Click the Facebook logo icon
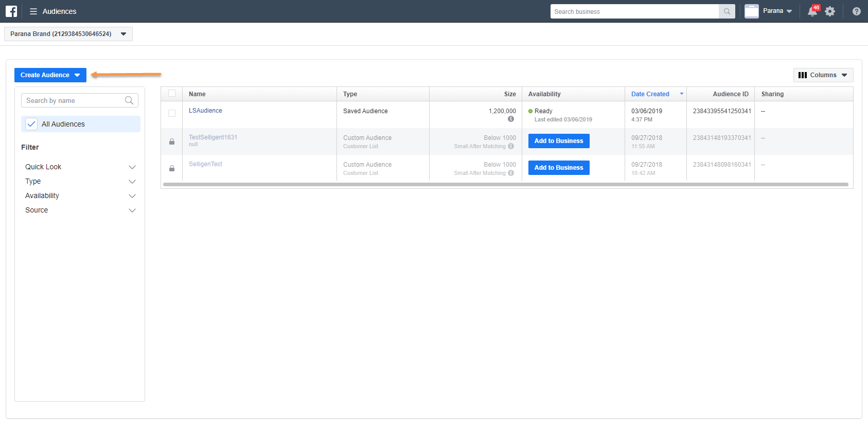This screenshot has width=868, height=443. (x=11, y=11)
